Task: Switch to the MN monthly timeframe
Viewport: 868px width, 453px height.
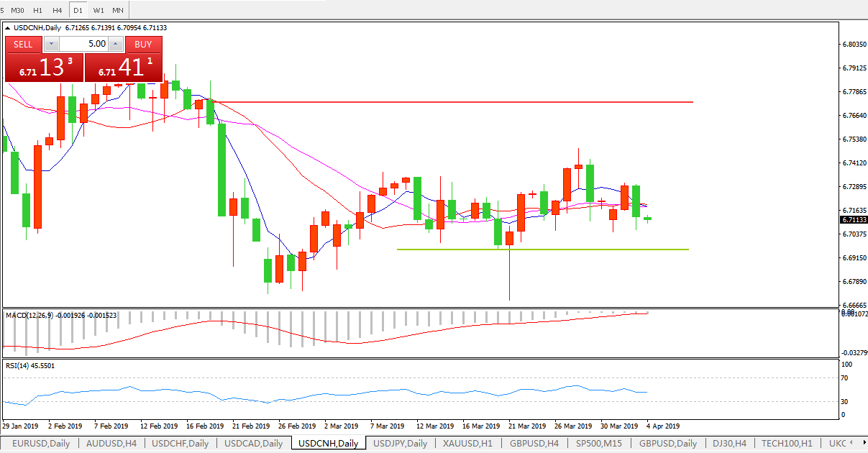Action: tap(118, 10)
